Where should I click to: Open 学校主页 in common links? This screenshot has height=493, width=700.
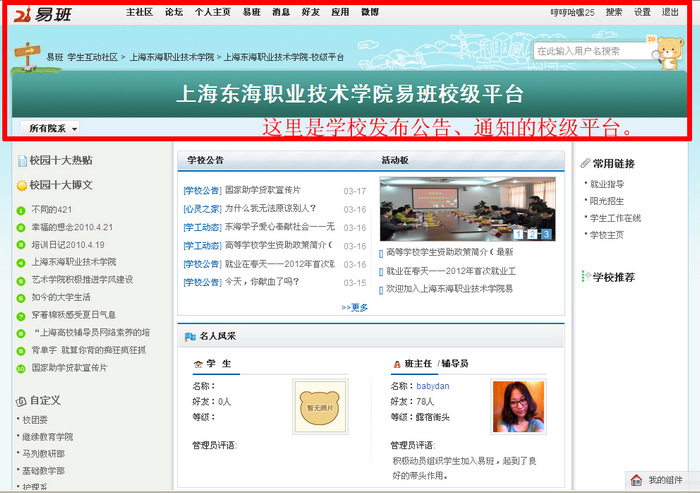coord(607,235)
